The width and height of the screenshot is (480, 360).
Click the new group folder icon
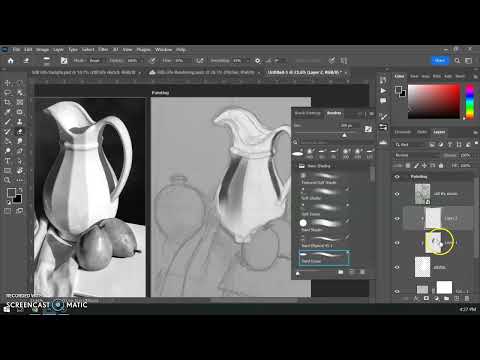click(447, 298)
